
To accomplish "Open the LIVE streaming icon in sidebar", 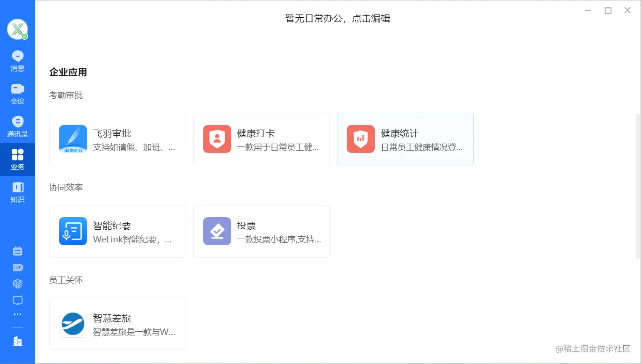I will point(17,267).
